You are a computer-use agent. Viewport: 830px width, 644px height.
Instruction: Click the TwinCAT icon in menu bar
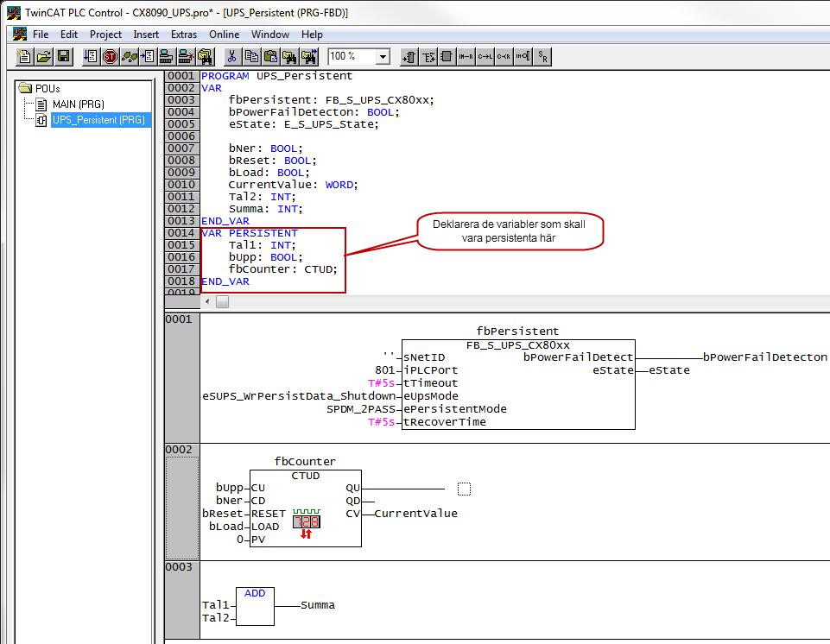(x=20, y=35)
